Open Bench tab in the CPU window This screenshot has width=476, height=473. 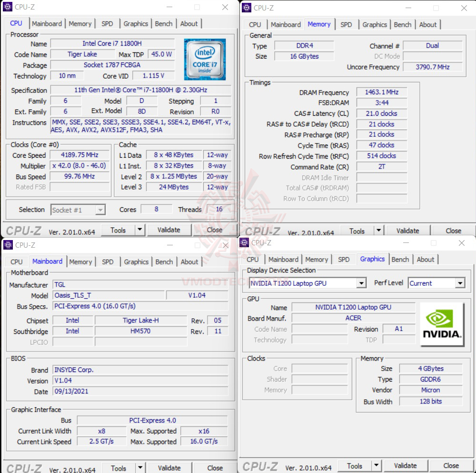coord(164,24)
